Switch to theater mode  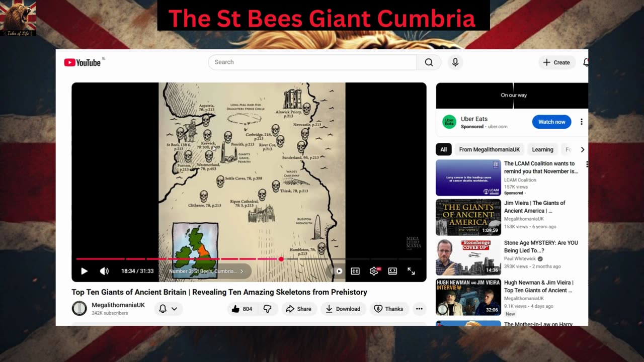392,271
